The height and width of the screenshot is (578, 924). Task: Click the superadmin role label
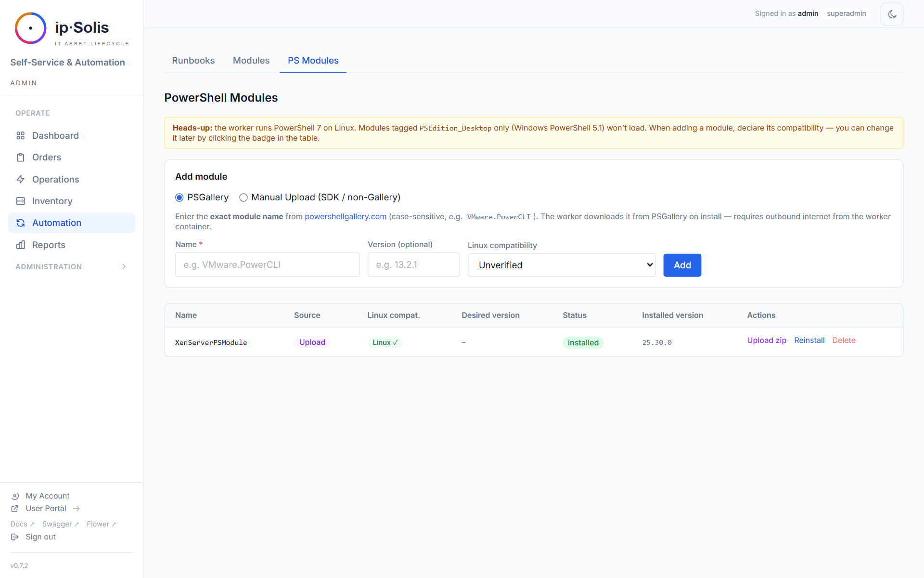(x=847, y=13)
